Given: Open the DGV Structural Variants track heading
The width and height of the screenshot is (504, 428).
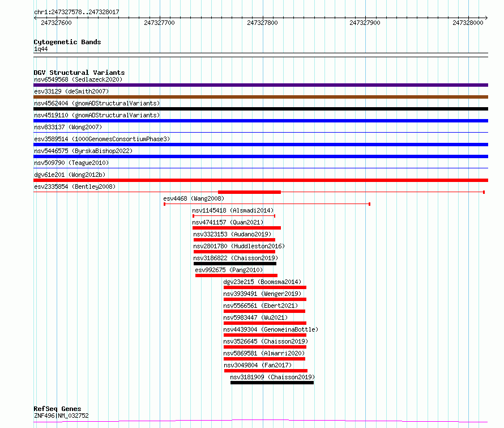Looking at the screenshot, I should pyautogui.click(x=79, y=73).
